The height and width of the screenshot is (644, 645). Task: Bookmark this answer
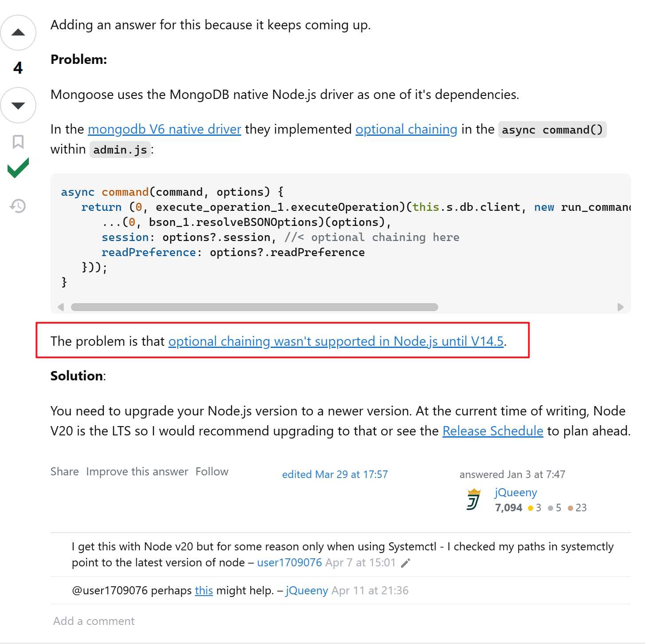18,142
